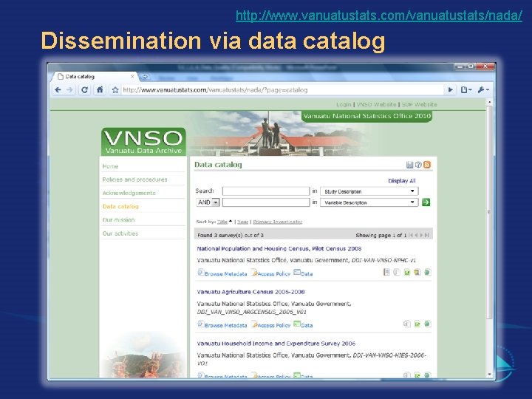Click the first Search text field
This screenshot has width=532, height=399.
(x=266, y=191)
